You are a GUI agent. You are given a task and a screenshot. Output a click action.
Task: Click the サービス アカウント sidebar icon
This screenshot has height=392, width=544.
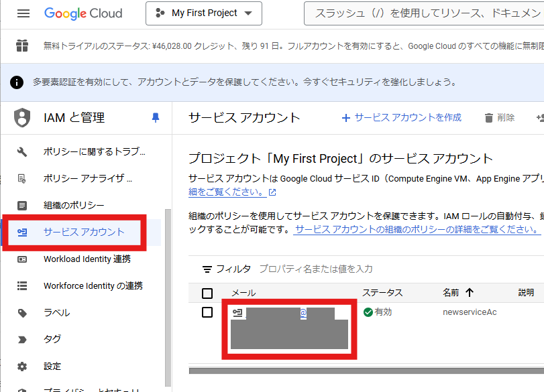(x=22, y=233)
